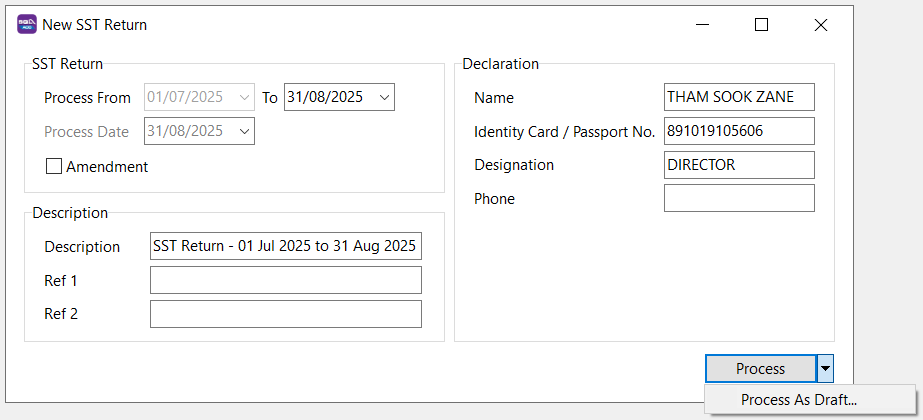Click the Name field with THAM SOOK ZANE
923x420 pixels.
click(738, 97)
